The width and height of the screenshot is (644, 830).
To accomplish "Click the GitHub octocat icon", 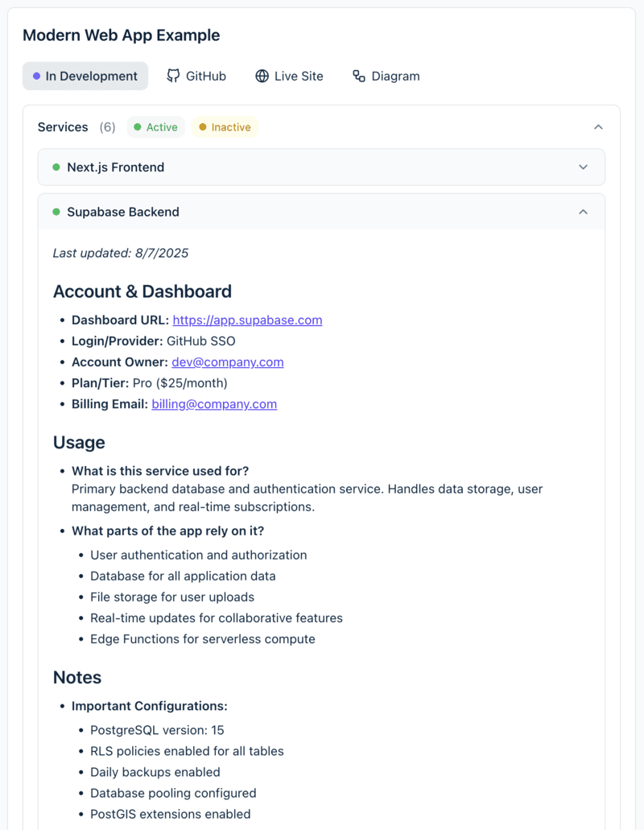I will click(x=172, y=76).
